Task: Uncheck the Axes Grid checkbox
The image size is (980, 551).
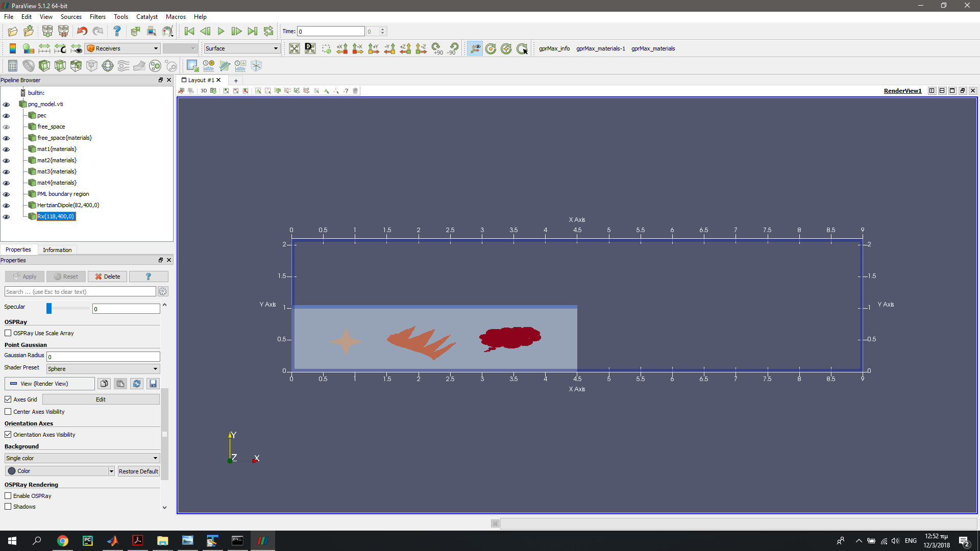Action: tap(8, 399)
